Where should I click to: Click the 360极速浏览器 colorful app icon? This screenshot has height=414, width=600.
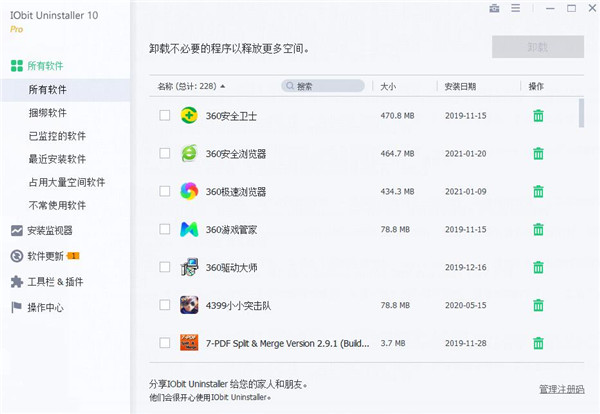coord(189,191)
